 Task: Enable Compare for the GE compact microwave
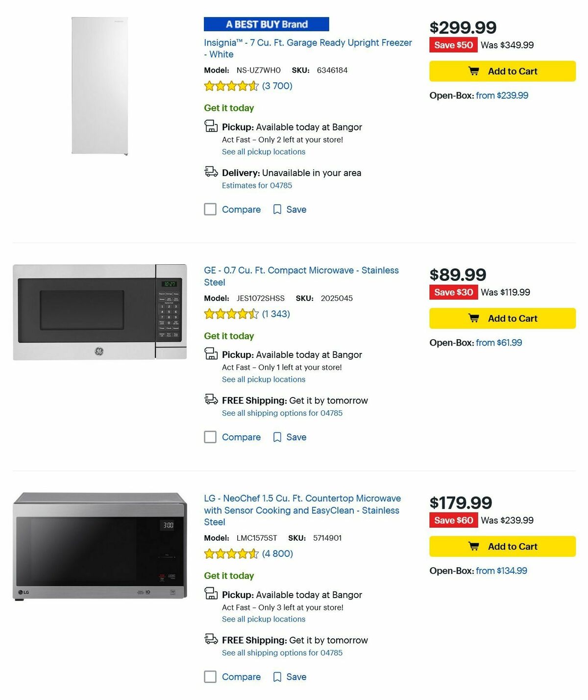click(210, 437)
